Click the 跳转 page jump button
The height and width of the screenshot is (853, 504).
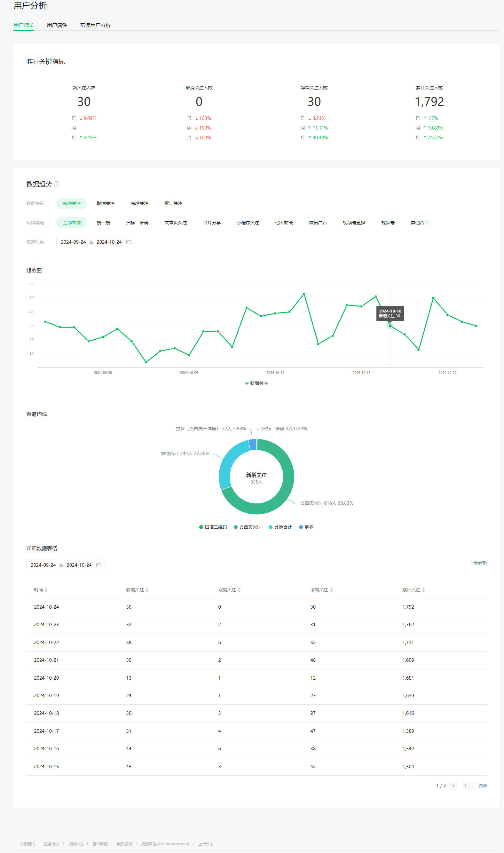click(483, 786)
